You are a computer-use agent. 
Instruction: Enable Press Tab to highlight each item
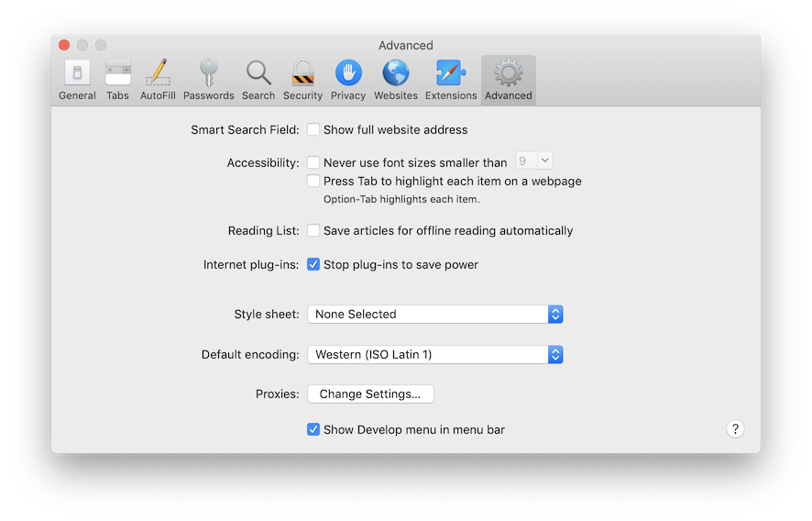pos(313,182)
